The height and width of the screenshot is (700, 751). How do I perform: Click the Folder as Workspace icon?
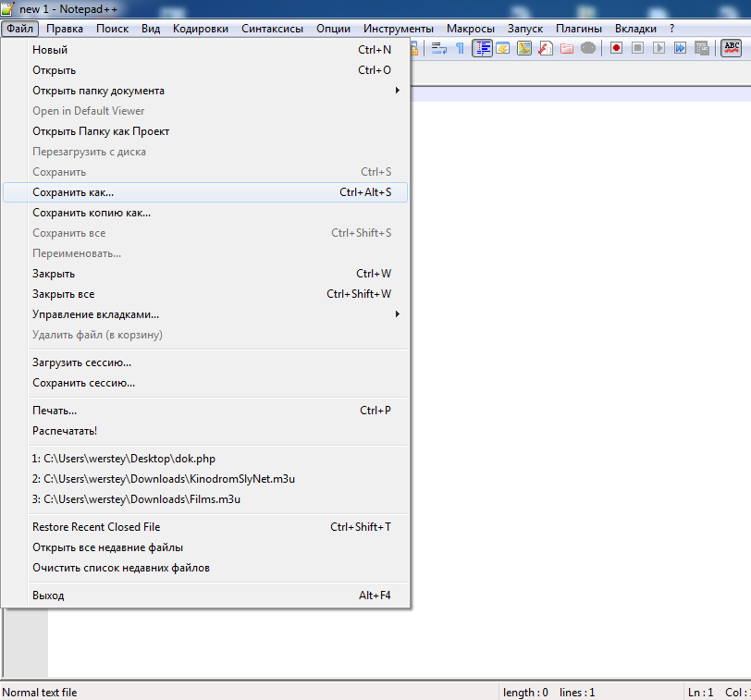coord(567,48)
